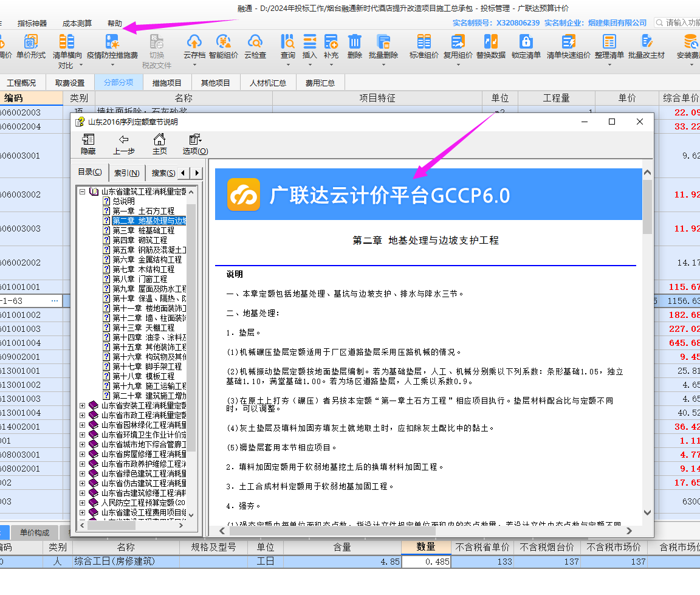Open dropdown arrow under 插入

coord(309,65)
